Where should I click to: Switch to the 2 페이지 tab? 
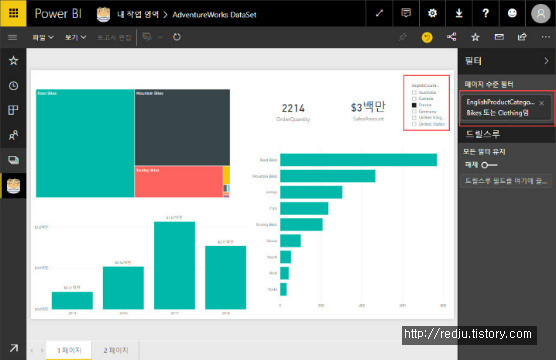[116, 350]
